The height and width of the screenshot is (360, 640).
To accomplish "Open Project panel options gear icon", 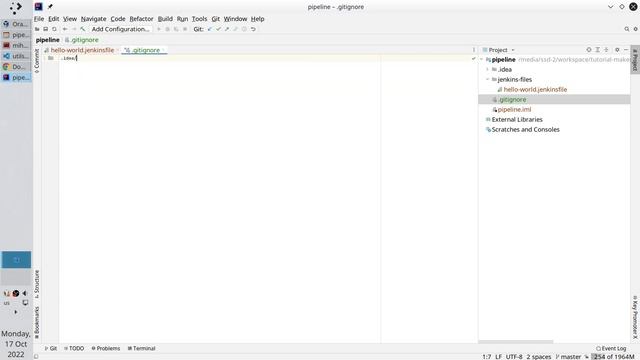I will (x=617, y=50).
